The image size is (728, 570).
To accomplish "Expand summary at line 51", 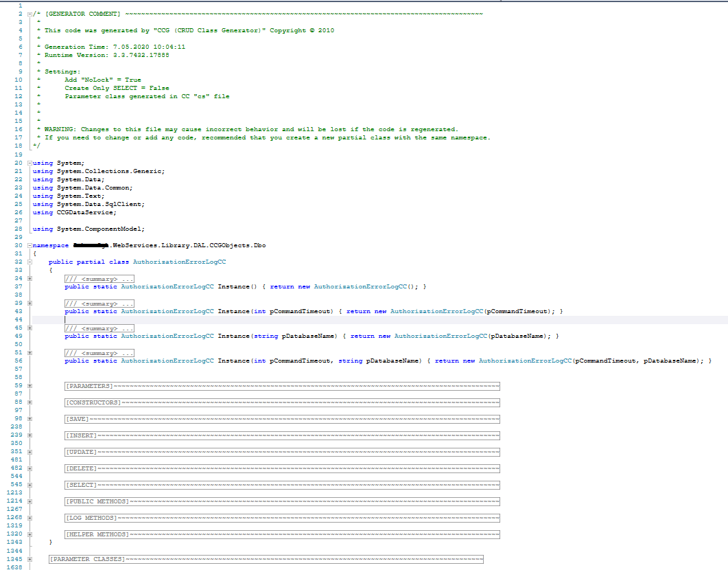I will tap(30, 353).
